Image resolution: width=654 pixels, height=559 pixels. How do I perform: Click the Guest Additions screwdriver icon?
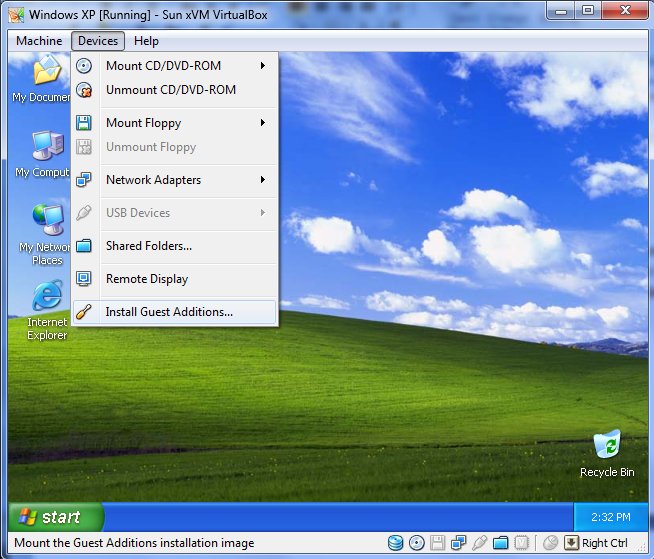point(84,312)
